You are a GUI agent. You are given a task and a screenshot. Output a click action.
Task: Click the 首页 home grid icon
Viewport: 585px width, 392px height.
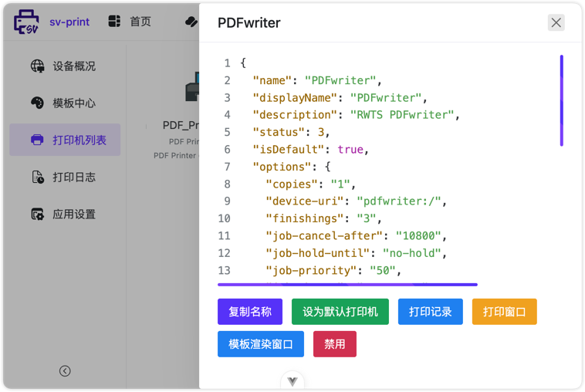(x=114, y=22)
